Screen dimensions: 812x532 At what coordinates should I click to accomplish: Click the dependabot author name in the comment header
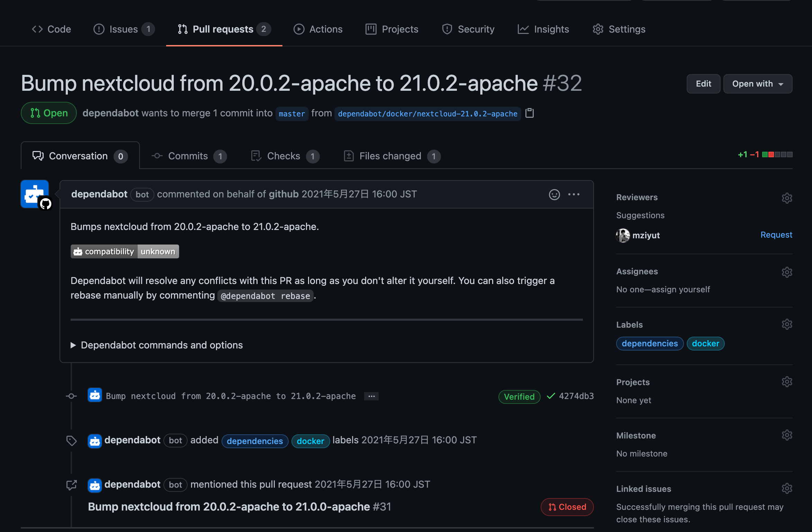[99, 194]
